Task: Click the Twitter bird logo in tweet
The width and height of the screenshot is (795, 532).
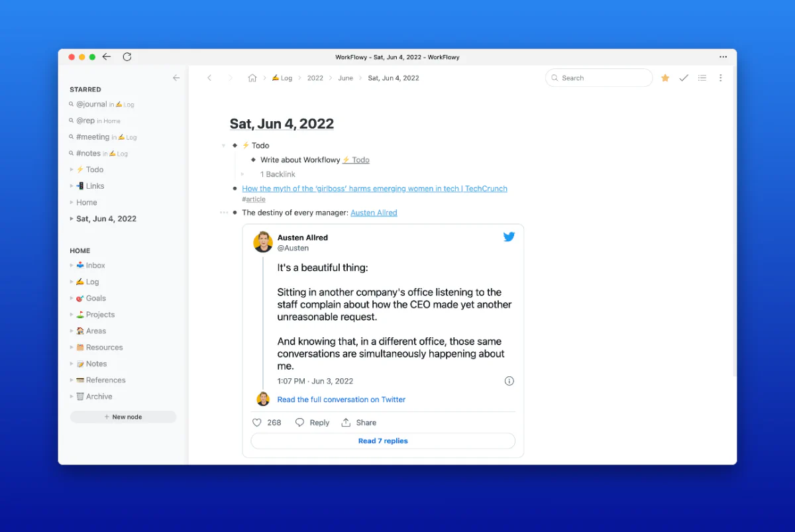Action: (x=509, y=237)
